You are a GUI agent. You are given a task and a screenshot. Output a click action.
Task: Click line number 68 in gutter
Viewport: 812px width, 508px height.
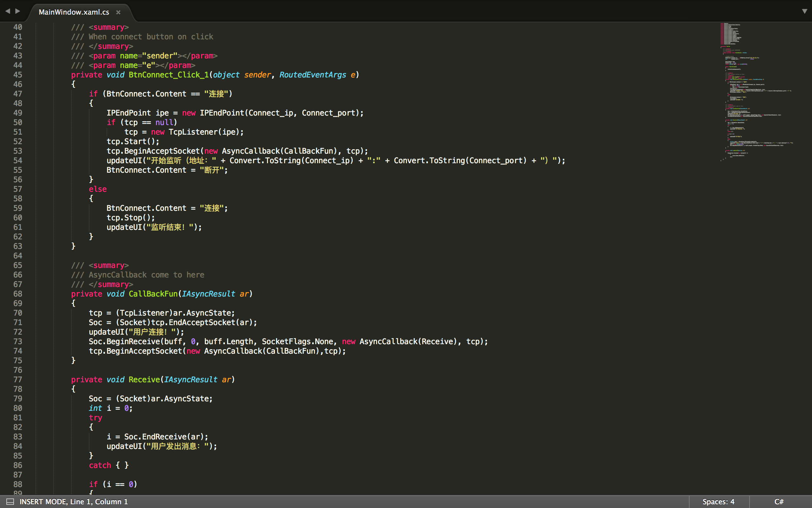click(18, 294)
